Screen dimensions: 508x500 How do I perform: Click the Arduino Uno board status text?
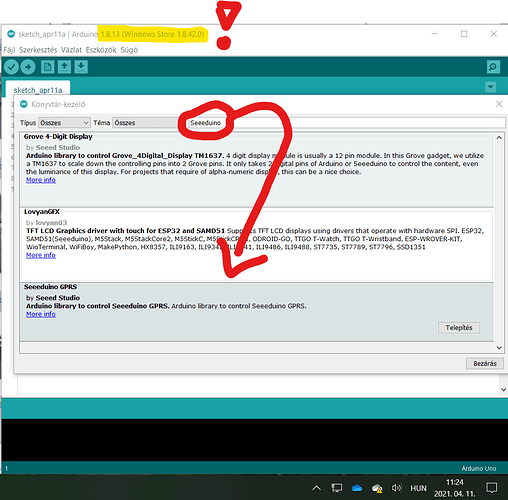click(479, 468)
